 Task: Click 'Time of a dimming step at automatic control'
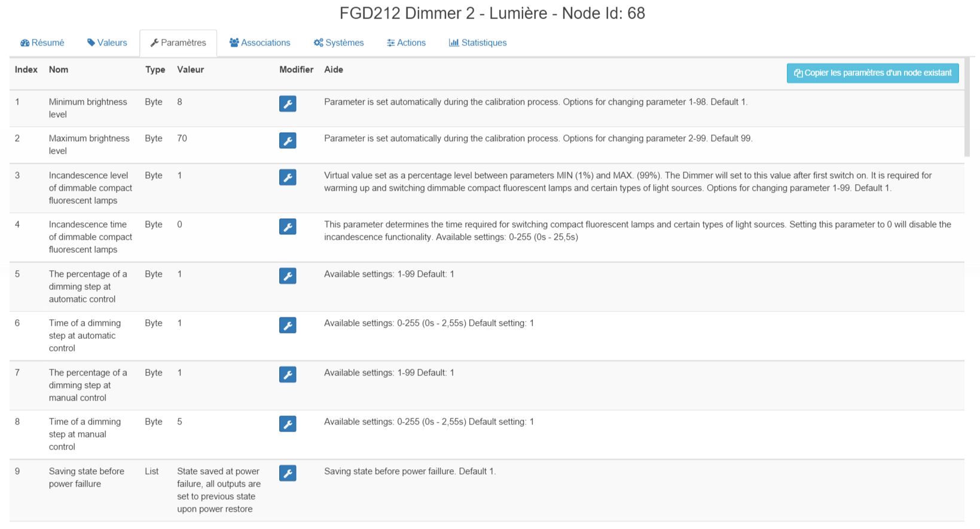[x=85, y=335]
